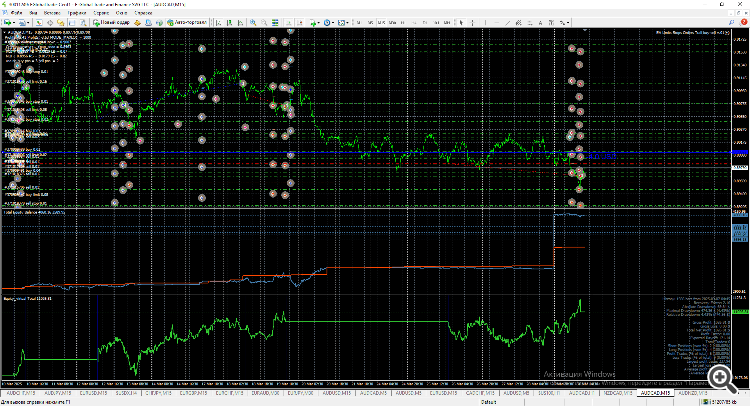Open the red notifications icon
The width and height of the screenshot is (750, 406).
coord(744,22)
